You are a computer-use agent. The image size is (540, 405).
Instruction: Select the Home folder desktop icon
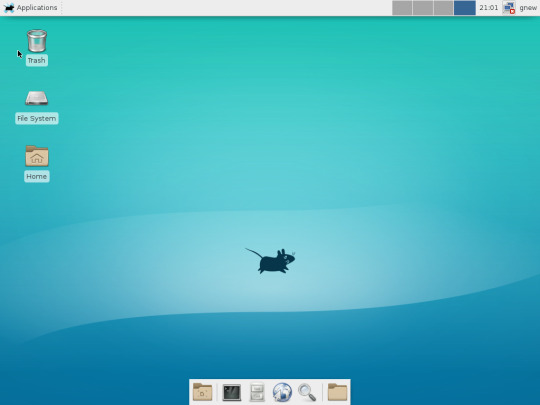[x=37, y=156]
